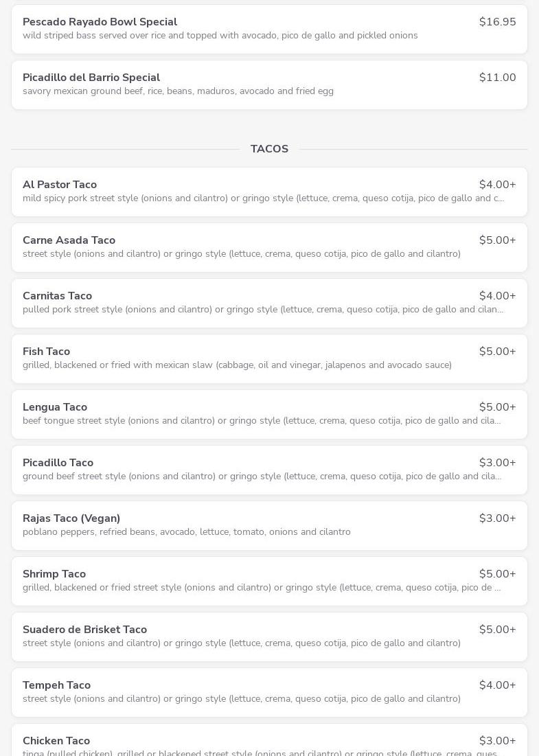The image size is (539, 756).
Task: Select Picadillo del Barrio Special
Action: click(x=91, y=78)
